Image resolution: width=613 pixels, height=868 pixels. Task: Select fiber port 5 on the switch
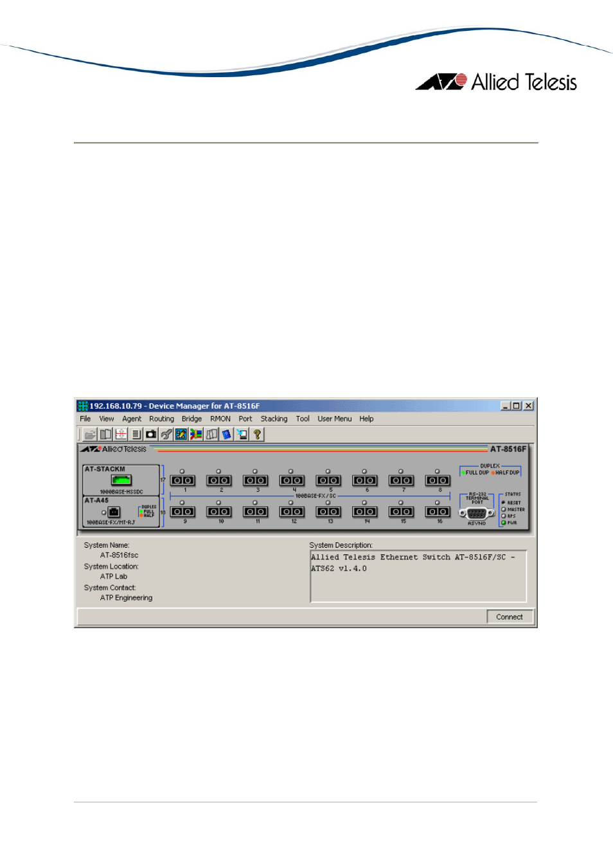pyautogui.click(x=328, y=480)
